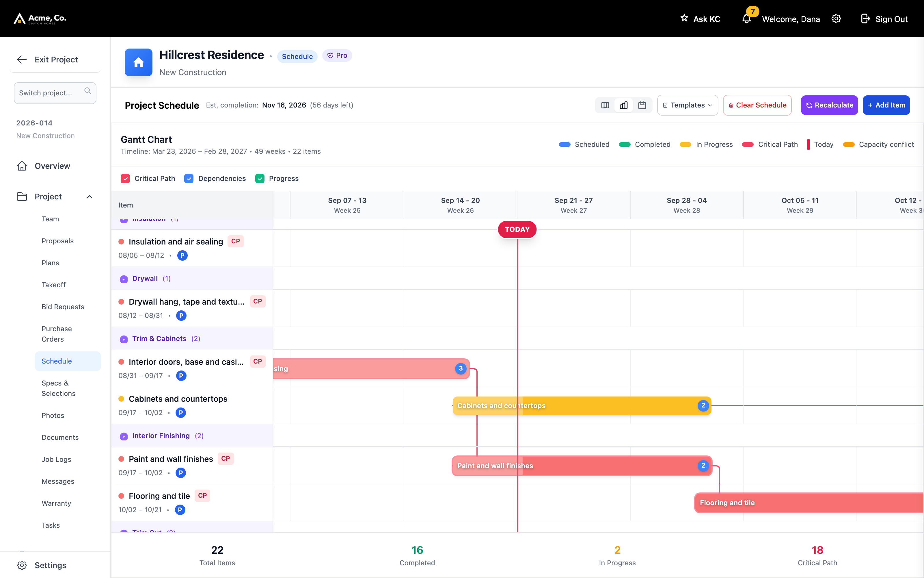Switch to the Gantt bar chart view icon
This screenshot has width=924, height=578.
pos(623,105)
